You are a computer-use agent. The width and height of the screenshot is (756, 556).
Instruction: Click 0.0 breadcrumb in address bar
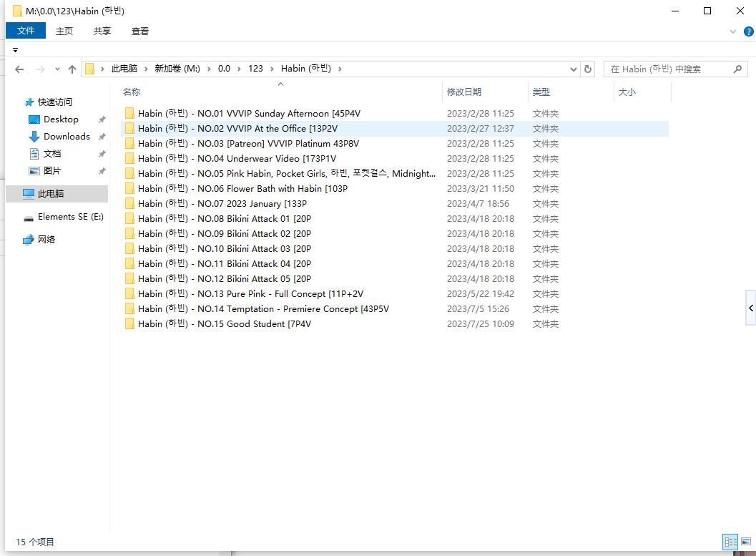click(x=224, y=69)
